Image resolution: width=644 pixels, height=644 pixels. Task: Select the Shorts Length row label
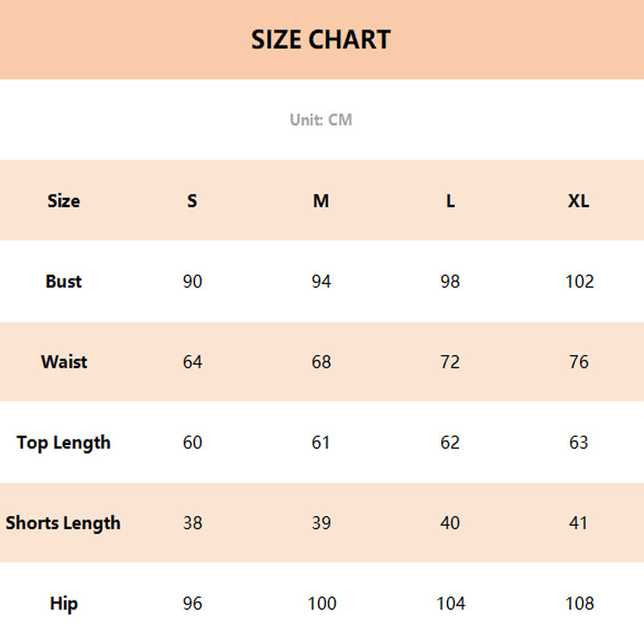coord(64,522)
